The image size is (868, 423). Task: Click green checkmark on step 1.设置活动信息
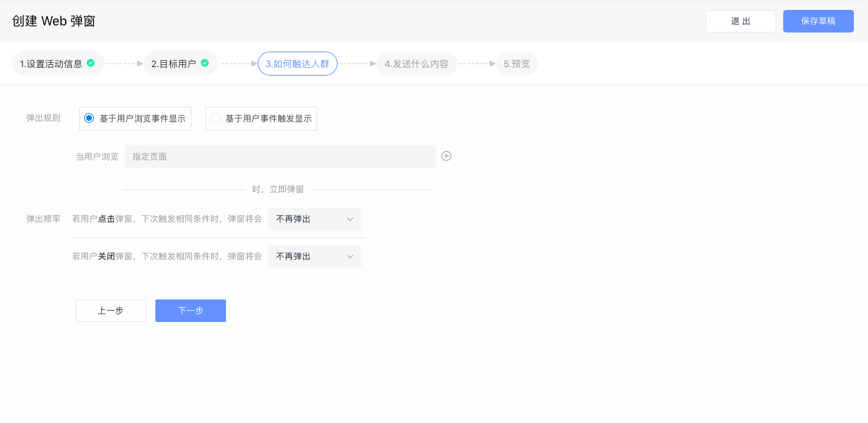90,63
